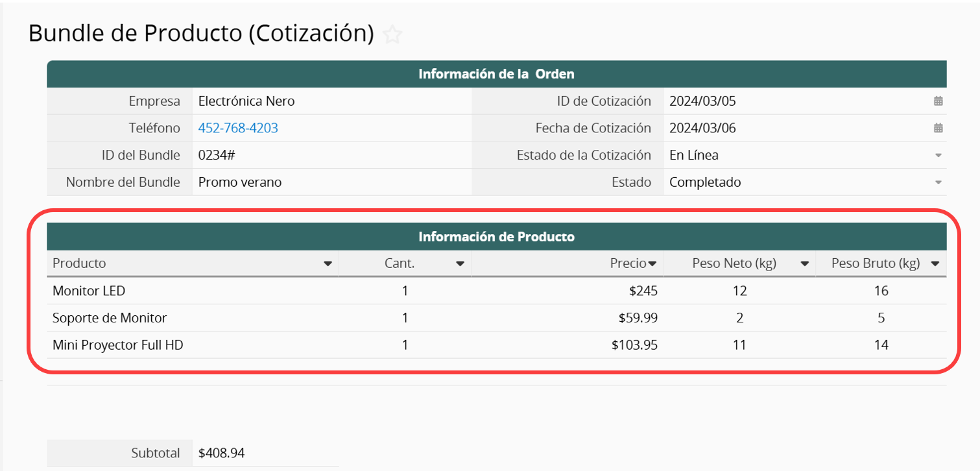Open Peso Neto (kg) column filter arrow
Screen dimensions: 980x471
(804, 264)
